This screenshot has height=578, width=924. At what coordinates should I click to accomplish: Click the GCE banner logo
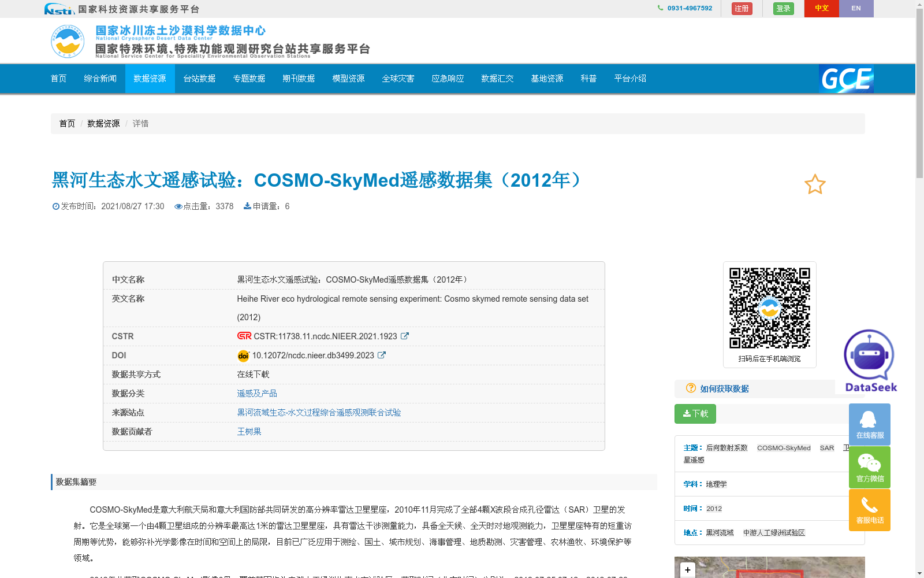pos(846,79)
